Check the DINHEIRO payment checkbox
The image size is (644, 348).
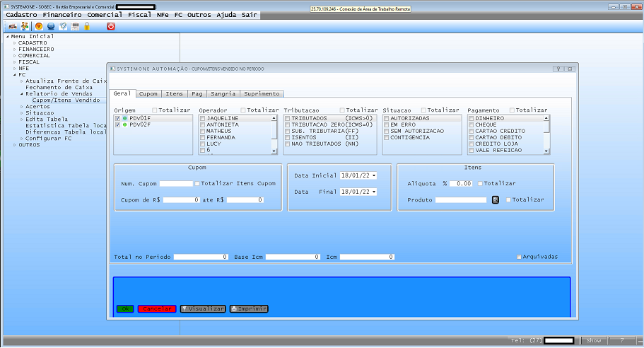click(x=472, y=118)
